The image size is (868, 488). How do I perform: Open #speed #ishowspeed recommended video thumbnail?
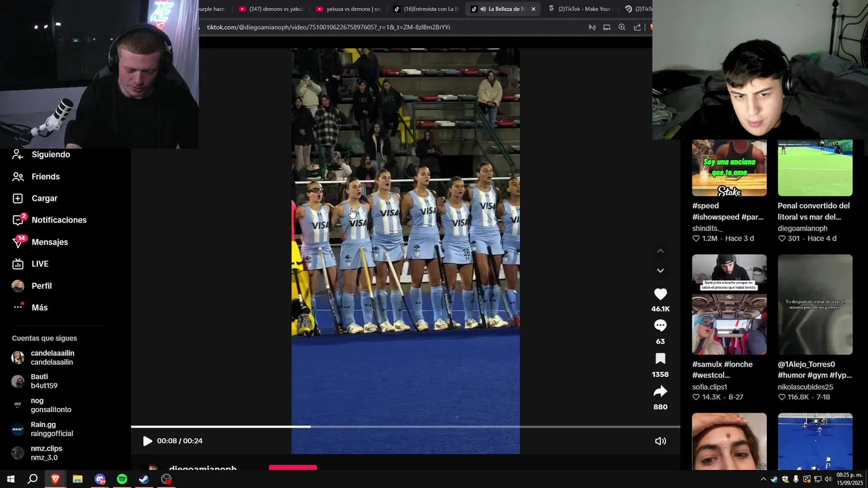(729, 167)
